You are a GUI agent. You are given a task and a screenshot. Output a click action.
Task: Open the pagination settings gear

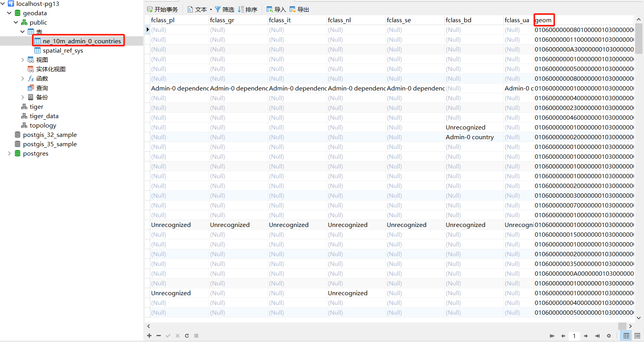tap(609, 336)
